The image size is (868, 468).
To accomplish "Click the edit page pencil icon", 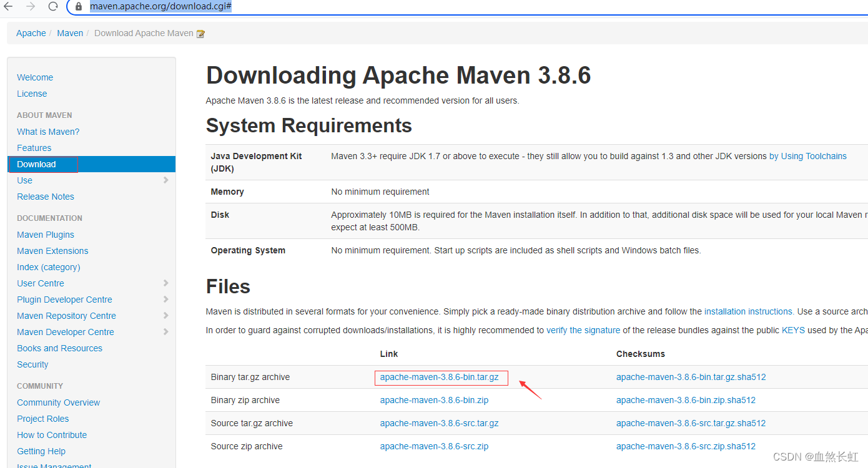I will click(200, 34).
